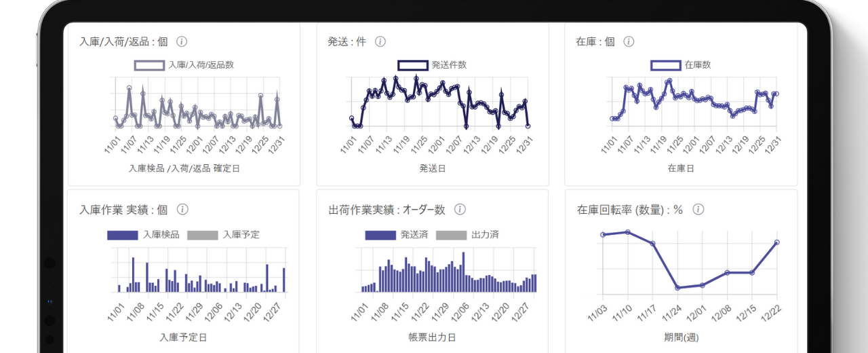Click 12/22 data point in 在庫回転率 chart
This screenshot has width=868, height=353.
click(x=776, y=242)
